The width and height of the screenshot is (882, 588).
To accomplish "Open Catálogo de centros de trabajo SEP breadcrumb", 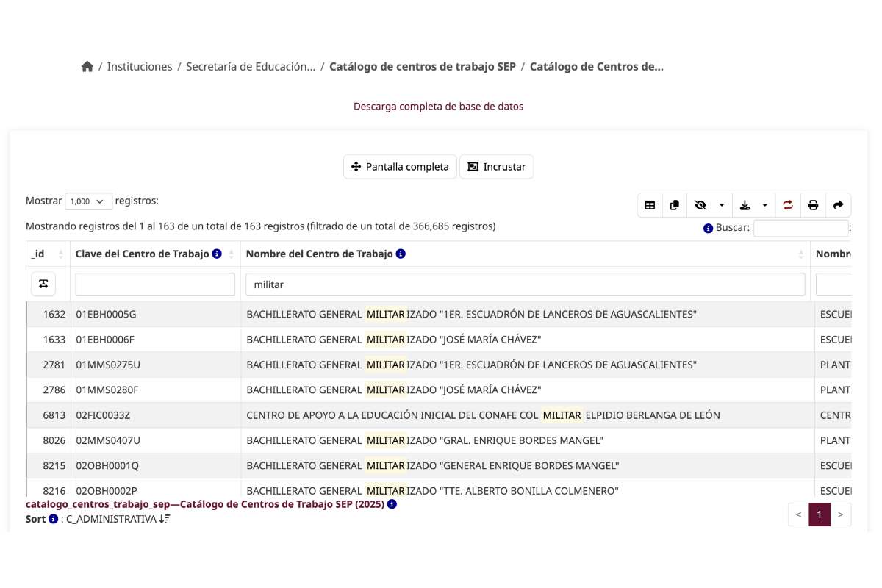I will click(423, 67).
